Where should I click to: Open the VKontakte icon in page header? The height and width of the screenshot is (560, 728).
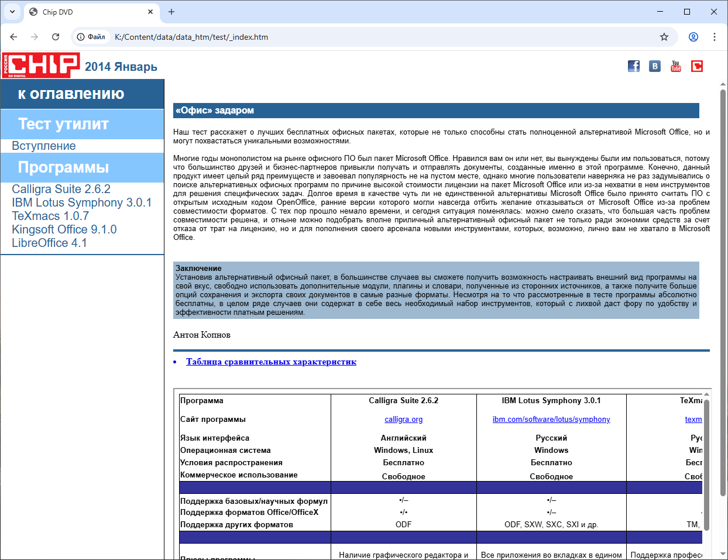655,66
